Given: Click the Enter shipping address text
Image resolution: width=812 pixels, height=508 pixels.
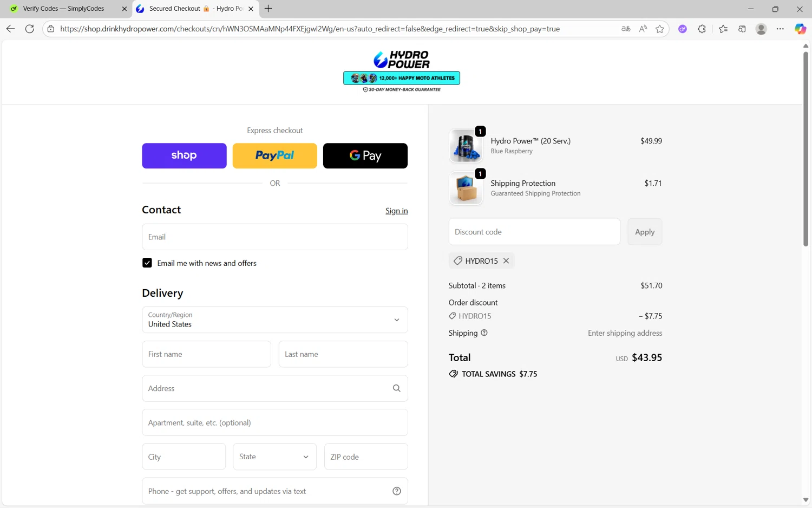Looking at the screenshot, I should point(625,333).
